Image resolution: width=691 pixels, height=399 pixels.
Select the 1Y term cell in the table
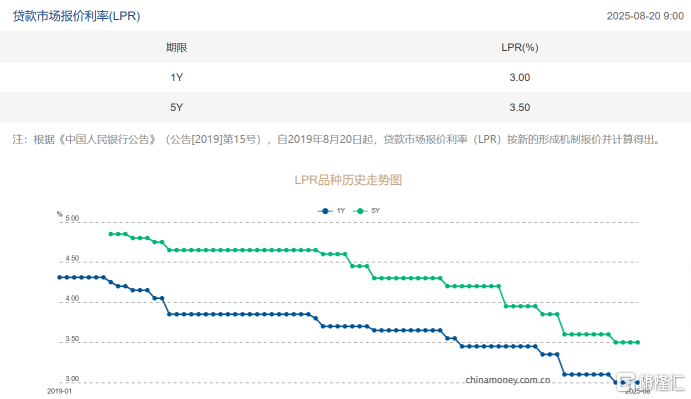(x=176, y=77)
